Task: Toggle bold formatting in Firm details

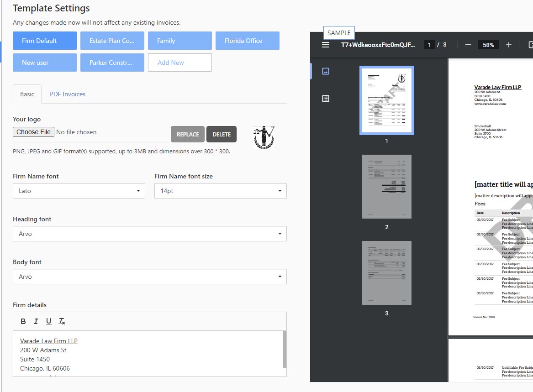Action: [23, 321]
